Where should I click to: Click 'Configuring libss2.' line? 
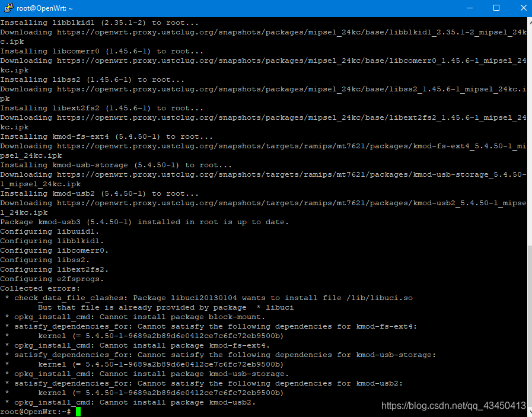click(x=45, y=260)
